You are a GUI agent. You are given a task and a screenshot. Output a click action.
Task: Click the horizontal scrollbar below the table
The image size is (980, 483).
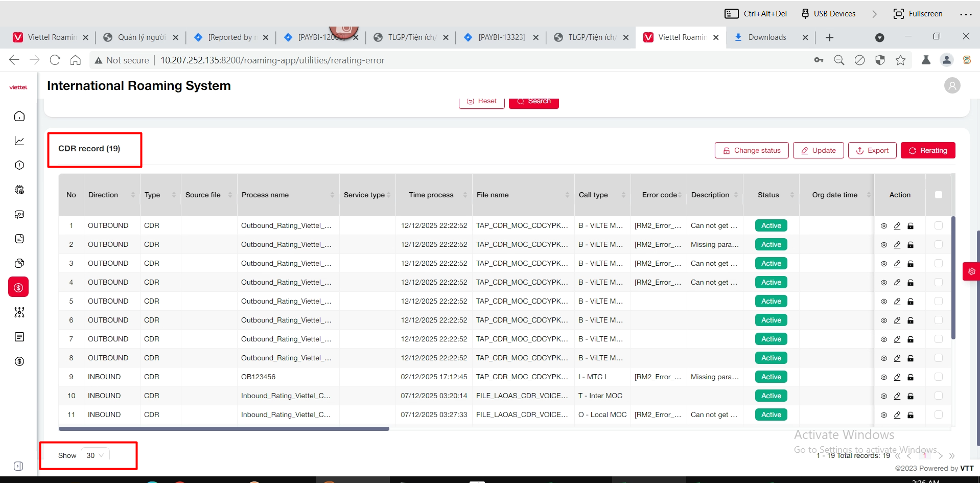click(224, 429)
